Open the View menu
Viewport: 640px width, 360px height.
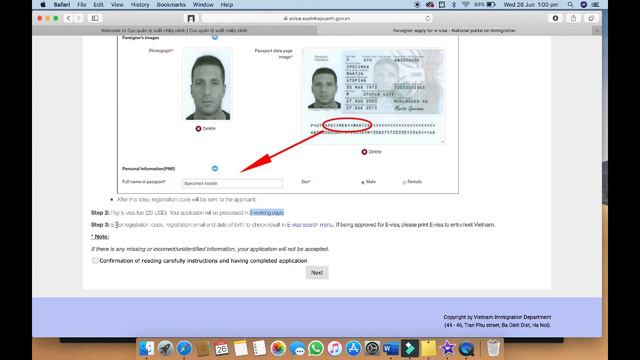coord(117,5)
